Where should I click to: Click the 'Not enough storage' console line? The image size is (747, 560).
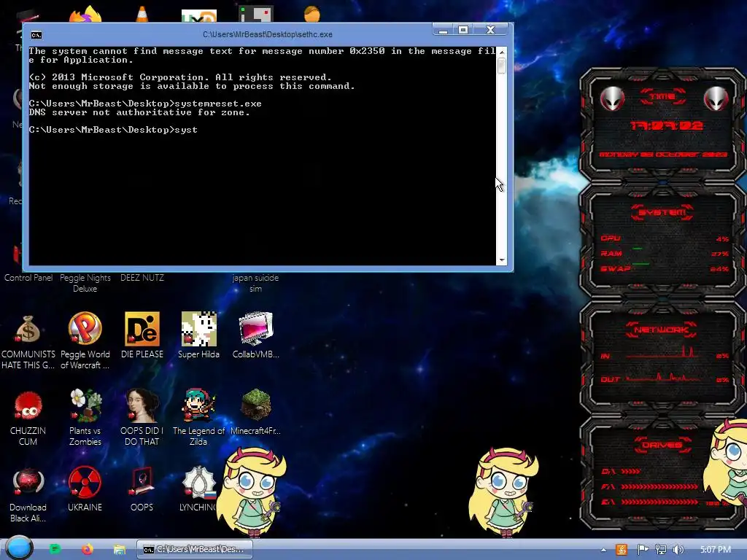192,86
